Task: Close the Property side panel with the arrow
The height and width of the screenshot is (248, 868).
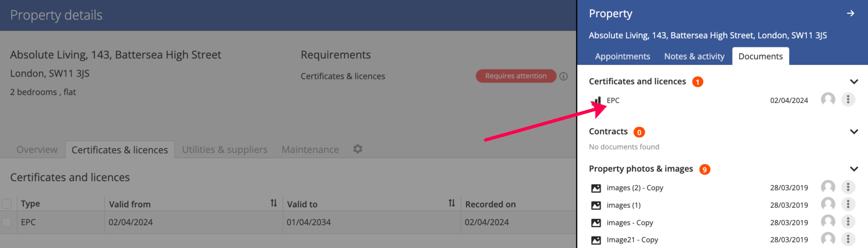Action: [850, 13]
